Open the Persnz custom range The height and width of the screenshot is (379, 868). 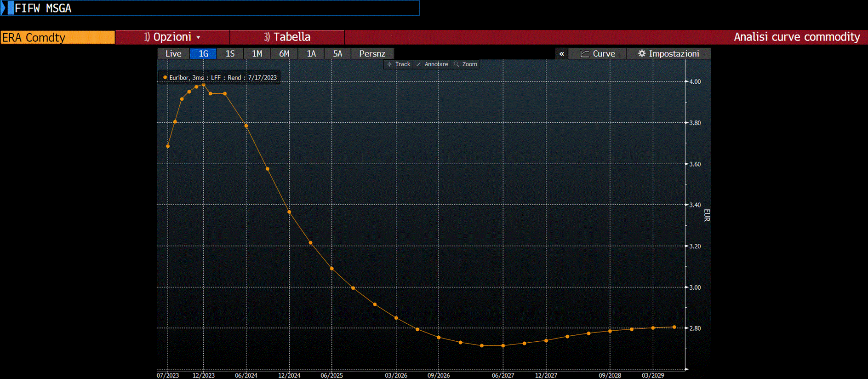[x=372, y=54]
